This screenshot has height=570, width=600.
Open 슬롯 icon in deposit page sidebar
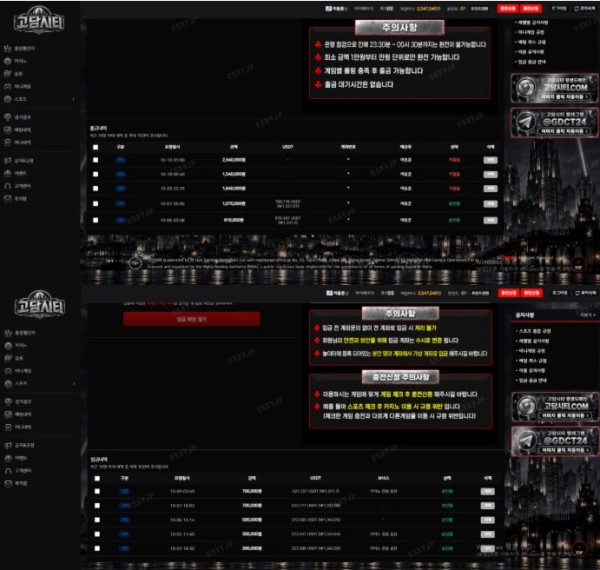[8, 358]
